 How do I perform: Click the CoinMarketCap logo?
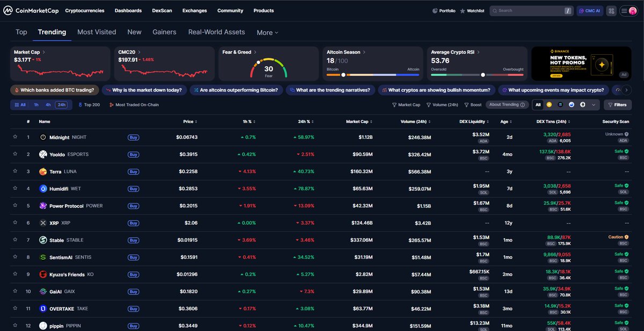tap(30, 11)
